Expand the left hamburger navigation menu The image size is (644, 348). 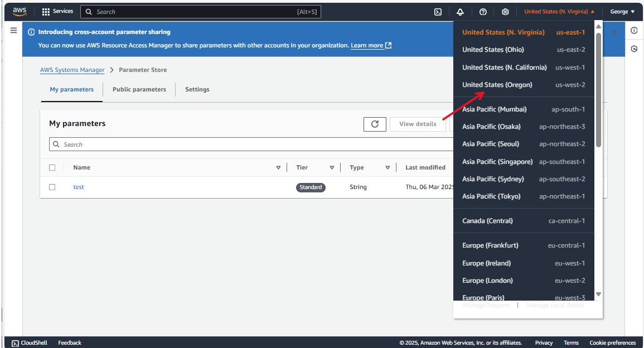13,31
